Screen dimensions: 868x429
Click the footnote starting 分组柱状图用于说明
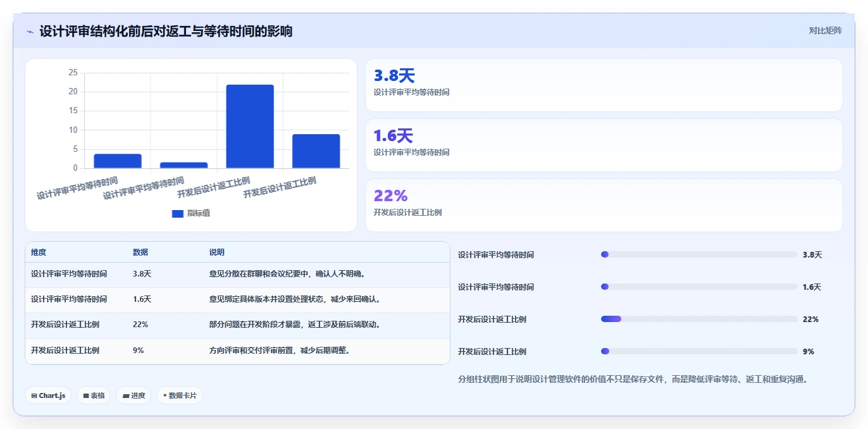coord(633,380)
